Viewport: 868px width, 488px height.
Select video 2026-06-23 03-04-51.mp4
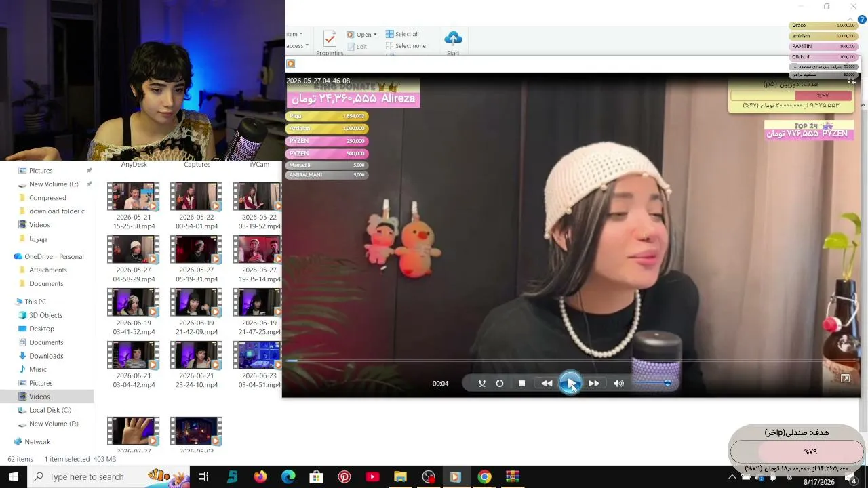tap(258, 365)
